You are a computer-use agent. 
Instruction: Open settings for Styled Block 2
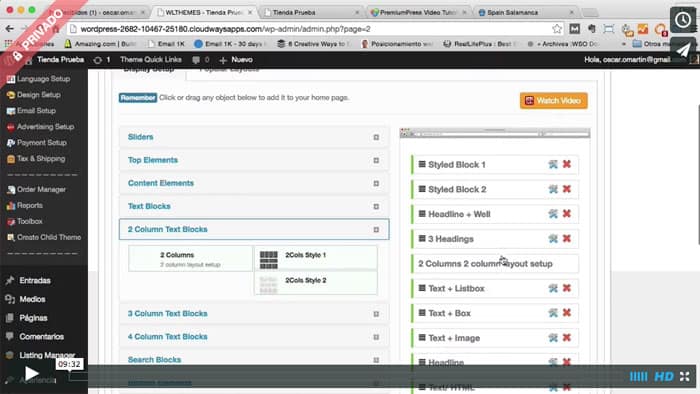point(553,189)
